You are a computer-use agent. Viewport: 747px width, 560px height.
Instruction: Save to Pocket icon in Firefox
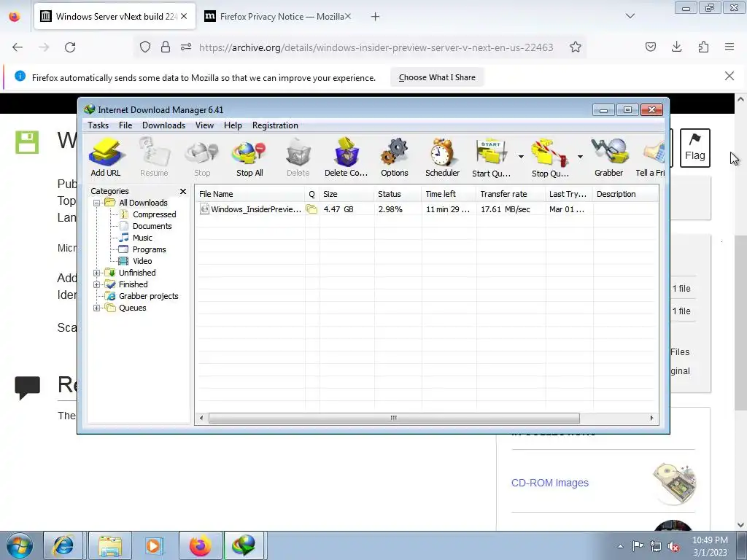[650, 47]
